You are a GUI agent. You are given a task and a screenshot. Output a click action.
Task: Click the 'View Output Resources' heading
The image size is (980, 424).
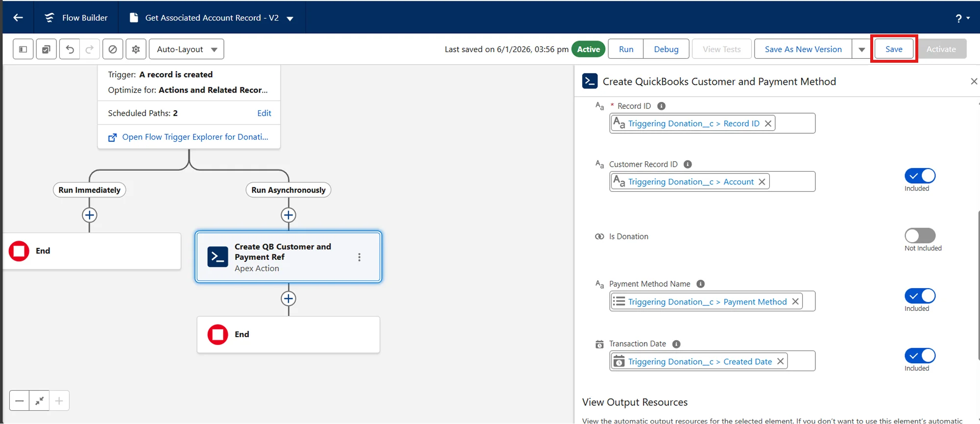(x=635, y=402)
